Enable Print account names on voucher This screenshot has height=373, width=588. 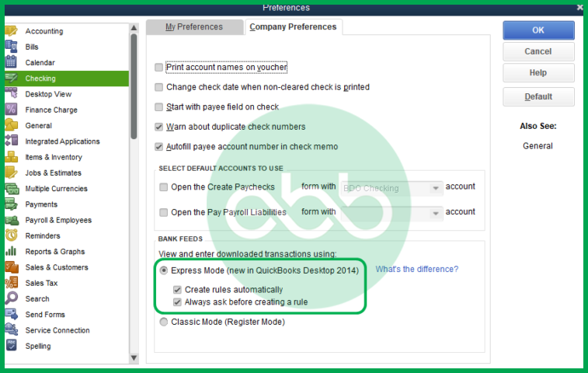[158, 67]
